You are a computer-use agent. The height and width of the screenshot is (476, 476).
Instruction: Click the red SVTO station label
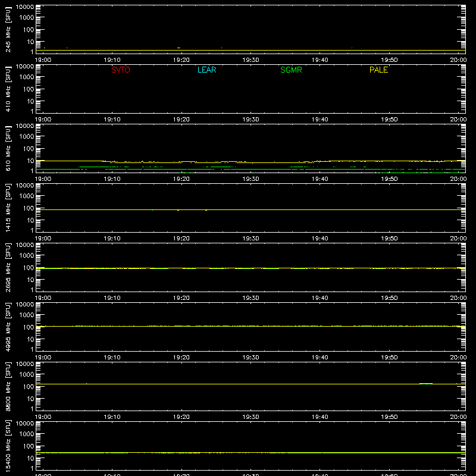coord(121,70)
